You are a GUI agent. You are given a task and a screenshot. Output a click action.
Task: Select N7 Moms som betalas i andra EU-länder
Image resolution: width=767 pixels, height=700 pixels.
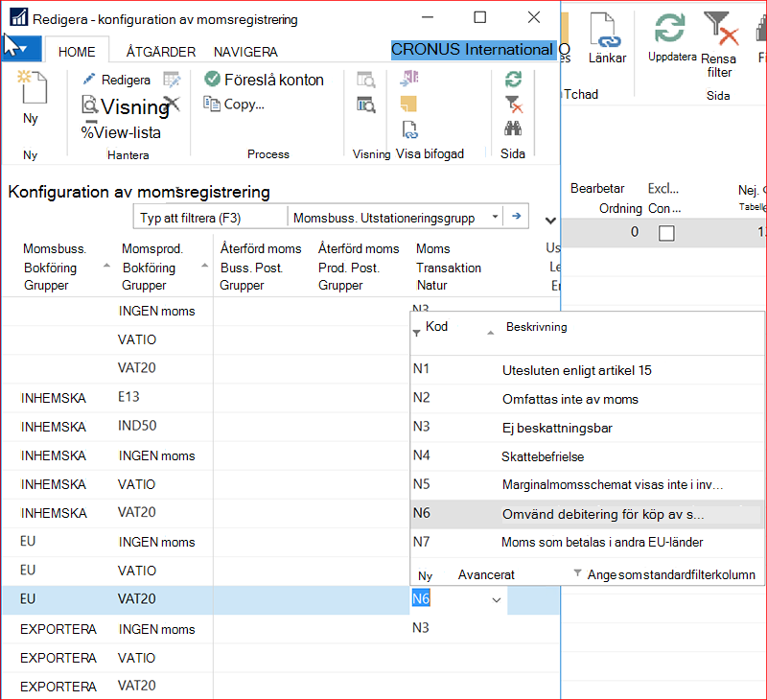click(x=587, y=542)
